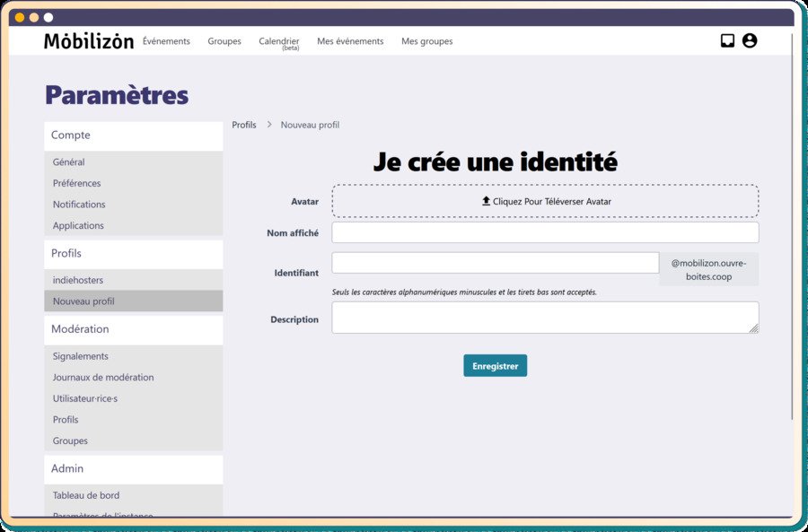
Task: Open Profils from the breadcrumb
Action: coord(243,125)
